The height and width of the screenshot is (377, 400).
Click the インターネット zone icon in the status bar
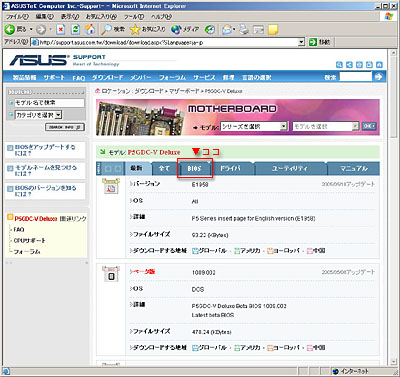336,371
